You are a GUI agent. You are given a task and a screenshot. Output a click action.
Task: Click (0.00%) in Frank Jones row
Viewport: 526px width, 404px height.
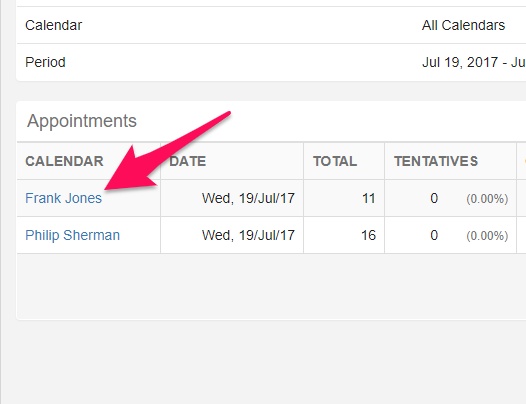point(487,199)
